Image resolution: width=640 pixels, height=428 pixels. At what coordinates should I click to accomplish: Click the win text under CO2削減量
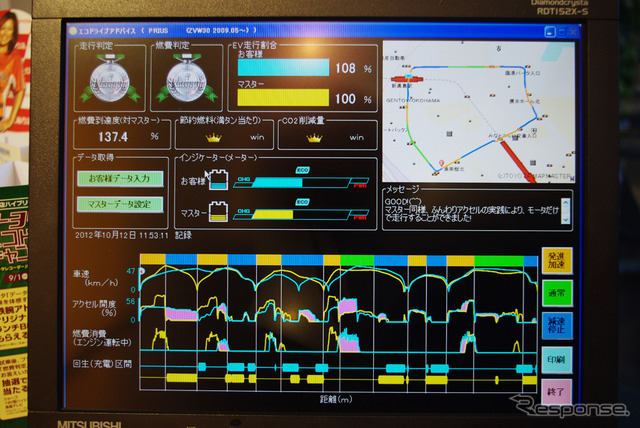coord(356,137)
